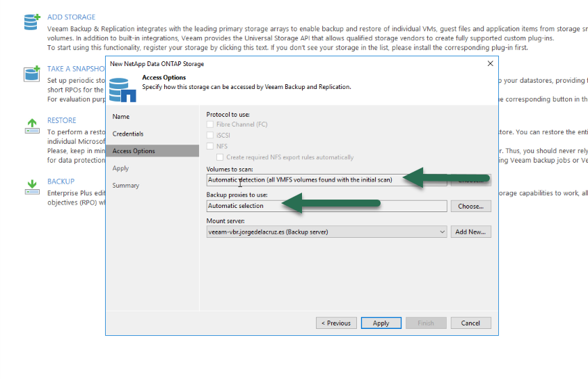The height and width of the screenshot is (379, 588).
Task: Toggle the NFS protocol checkbox
Action: [x=210, y=146]
